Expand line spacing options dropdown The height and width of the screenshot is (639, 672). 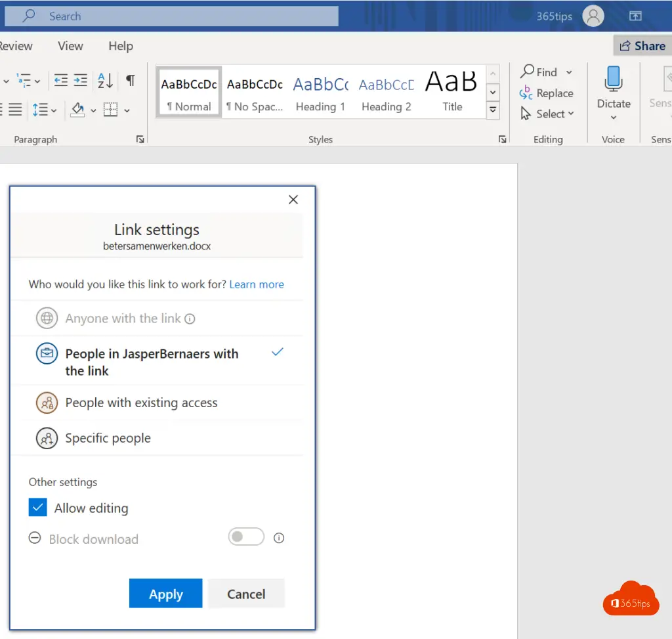click(54, 110)
